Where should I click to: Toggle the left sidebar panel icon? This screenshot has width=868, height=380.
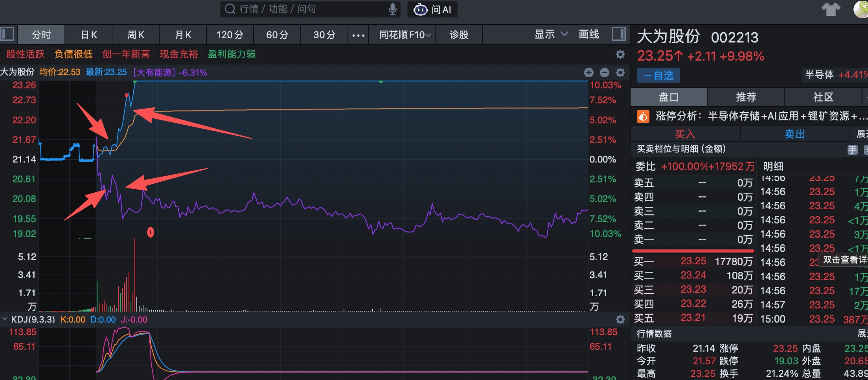click(7, 34)
